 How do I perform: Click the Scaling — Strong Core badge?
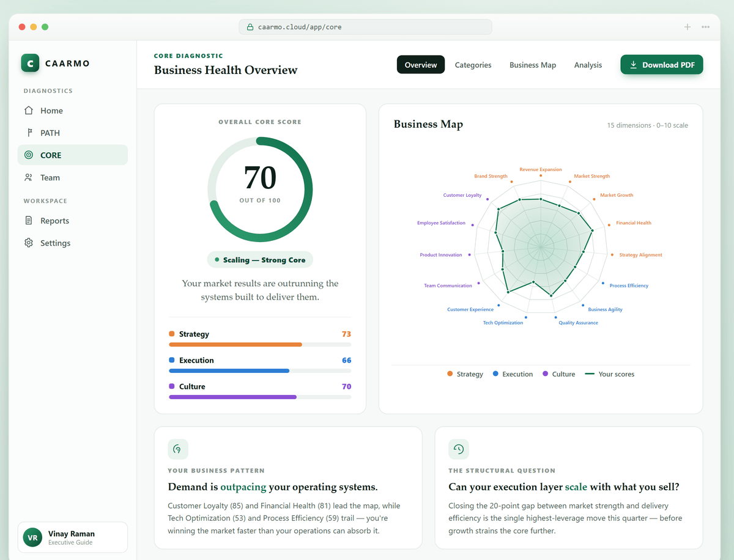[260, 260]
